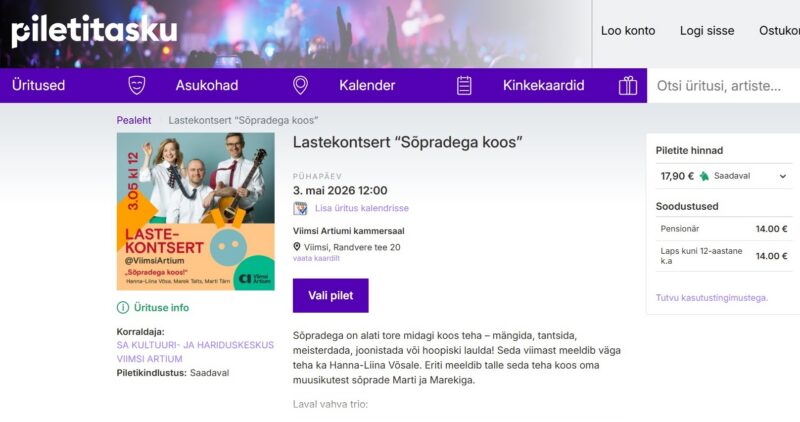This screenshot has width=800, height=422.
Task: Click the theater mask icon next to Üritused
Action: pos(138,85)
